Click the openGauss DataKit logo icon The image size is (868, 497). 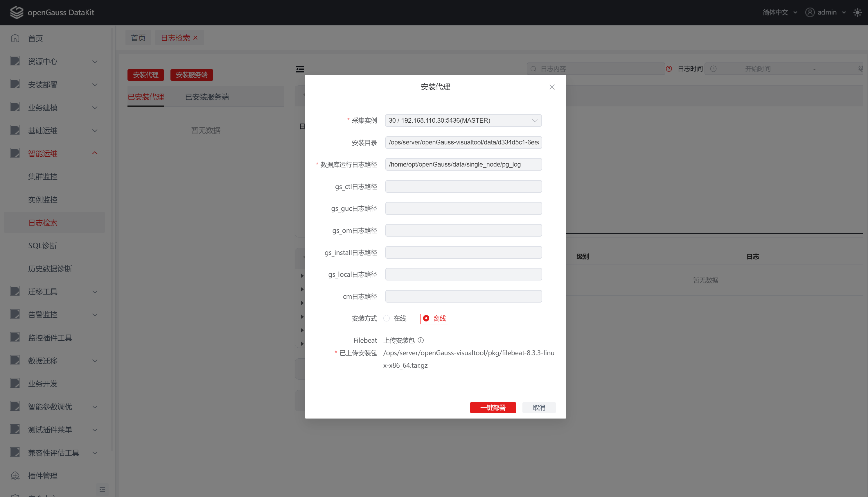(x=16, y=12)
